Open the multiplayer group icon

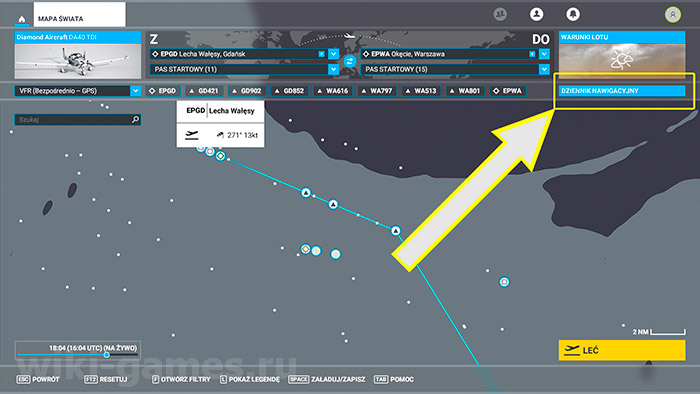500,14
